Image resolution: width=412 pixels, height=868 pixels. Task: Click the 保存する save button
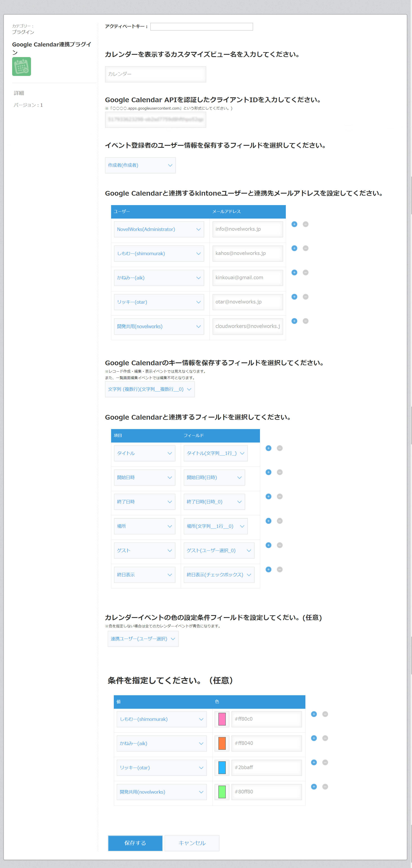pyautogui.click(x=135, y=843)
